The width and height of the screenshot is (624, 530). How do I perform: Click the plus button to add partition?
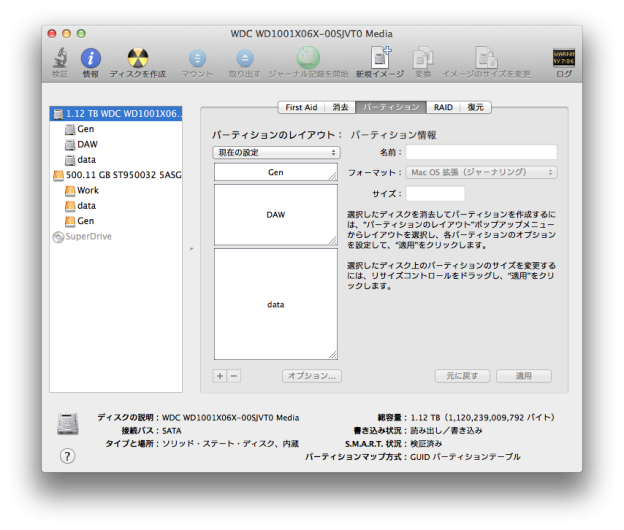pyautogui.click(x=220, y=376)
